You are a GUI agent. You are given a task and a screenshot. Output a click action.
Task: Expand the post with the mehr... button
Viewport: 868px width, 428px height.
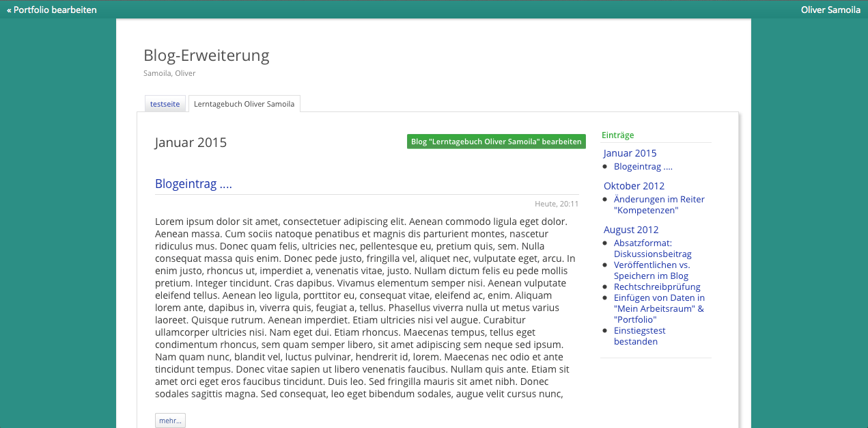click(x=170, y=420)
